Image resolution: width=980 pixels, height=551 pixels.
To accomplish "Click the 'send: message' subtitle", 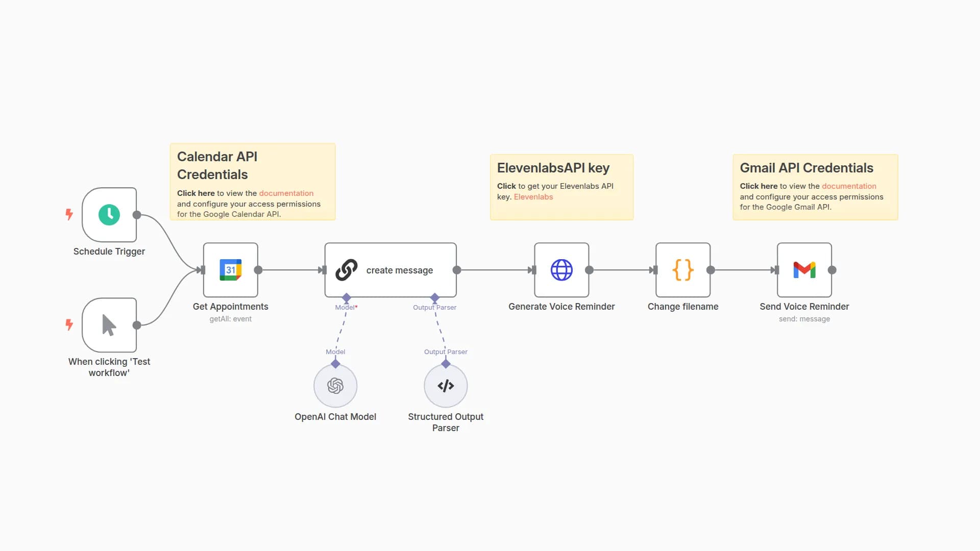I will click(804, 319).
